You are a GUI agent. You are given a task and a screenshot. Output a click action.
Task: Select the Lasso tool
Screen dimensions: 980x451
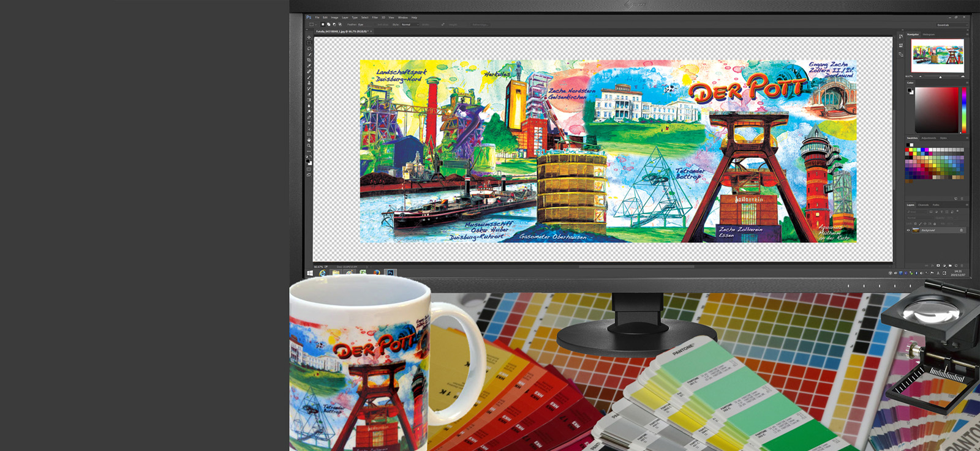coord(309,49)
